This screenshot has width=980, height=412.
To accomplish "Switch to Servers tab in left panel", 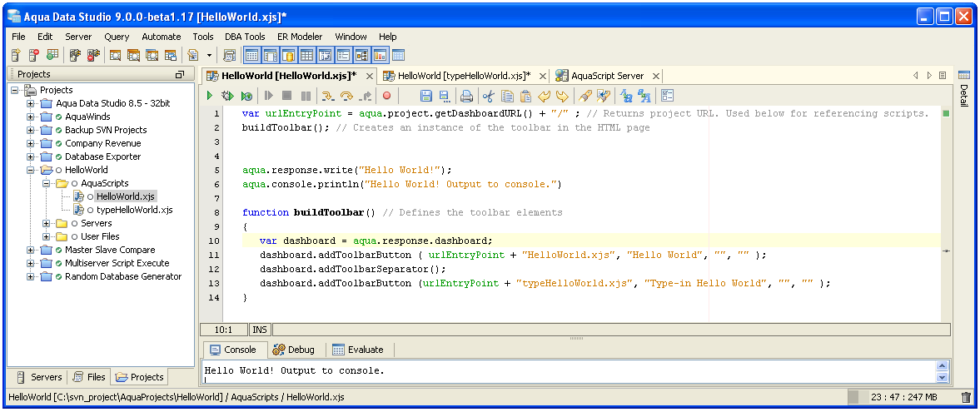I will (x=40, y=377).
